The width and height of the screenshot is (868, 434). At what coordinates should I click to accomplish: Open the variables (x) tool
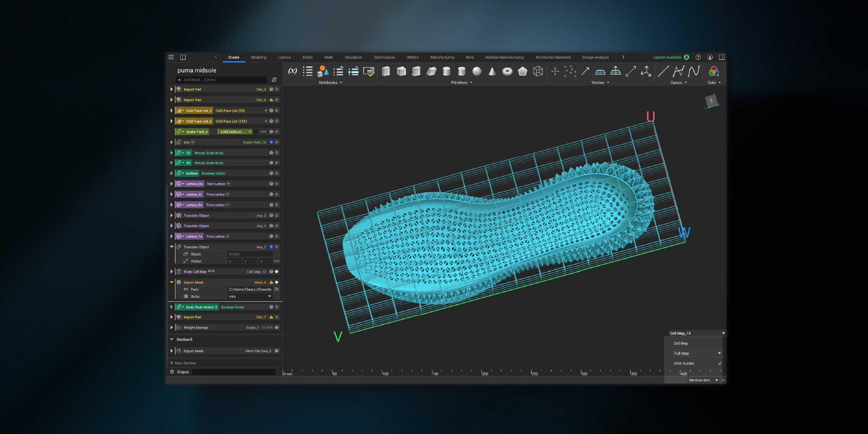[292, 71]
